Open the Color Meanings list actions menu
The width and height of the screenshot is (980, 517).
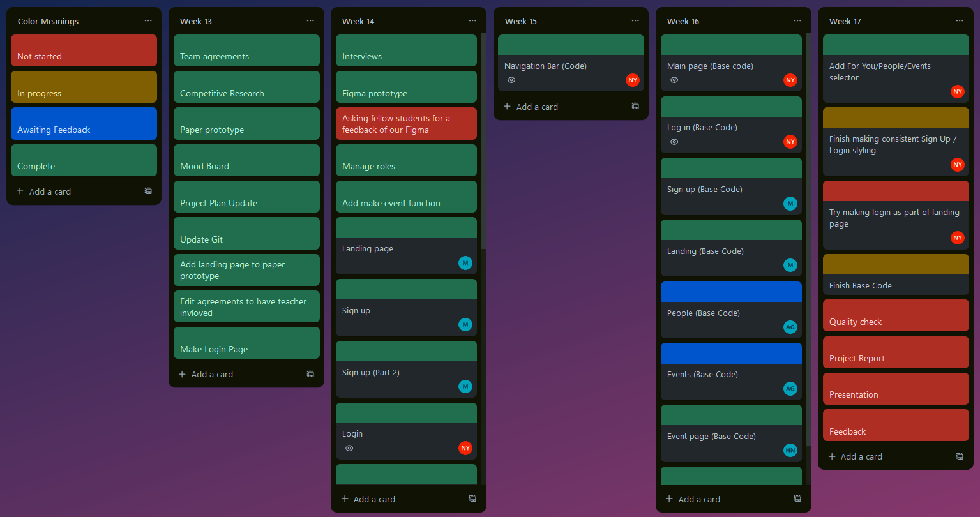pyautogui.click(x=148, y=20)
